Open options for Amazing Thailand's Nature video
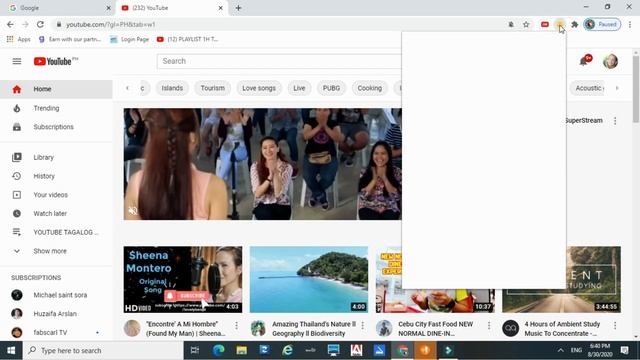Screen dimensions: 640x360 (x=362, y=325)
